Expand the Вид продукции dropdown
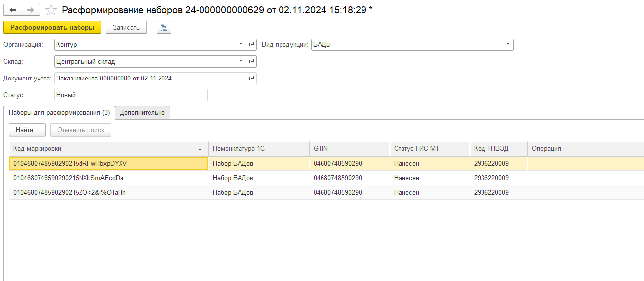 click(x=508, y=45)
